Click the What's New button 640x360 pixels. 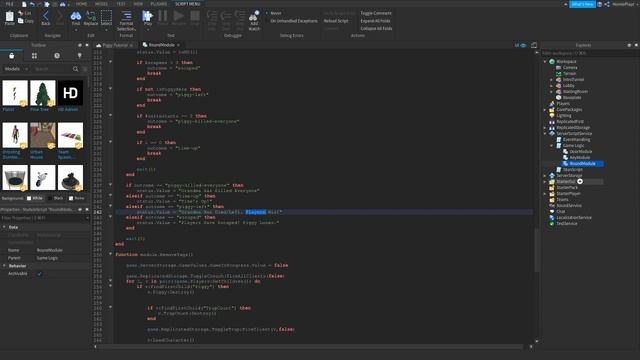tap(582, 4)
